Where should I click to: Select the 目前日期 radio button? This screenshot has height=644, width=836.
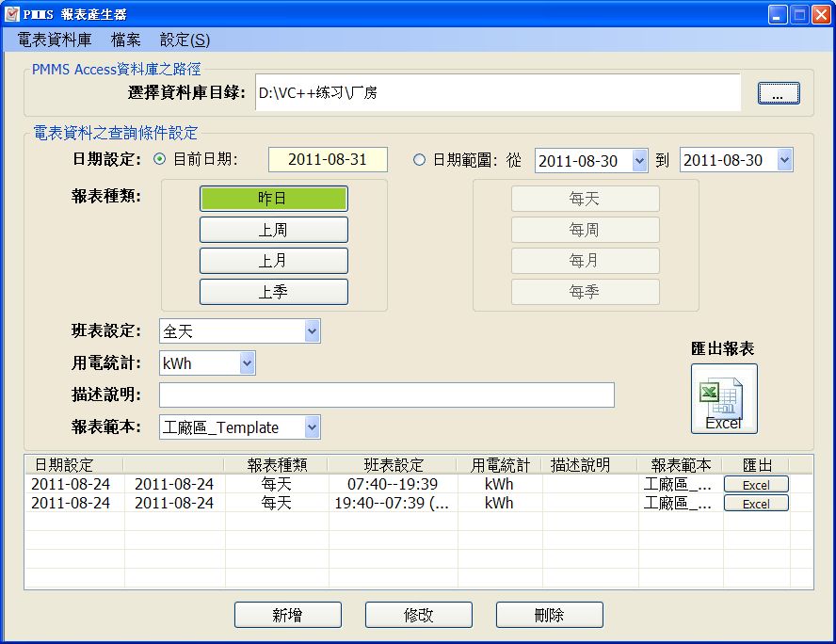[x=159, y=159]
